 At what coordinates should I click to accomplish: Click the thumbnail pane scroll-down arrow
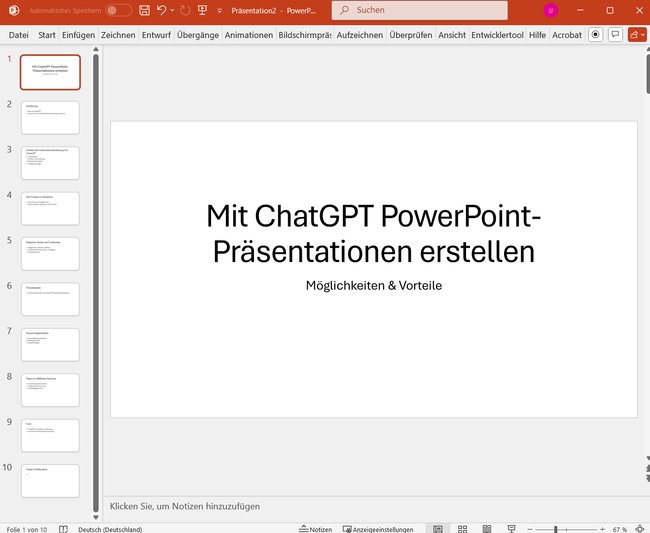point(96,517)
